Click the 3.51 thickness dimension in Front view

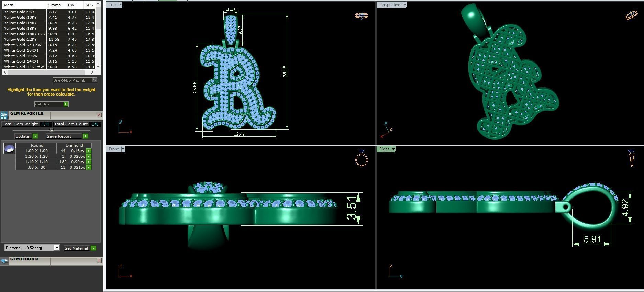click(352, 208)
